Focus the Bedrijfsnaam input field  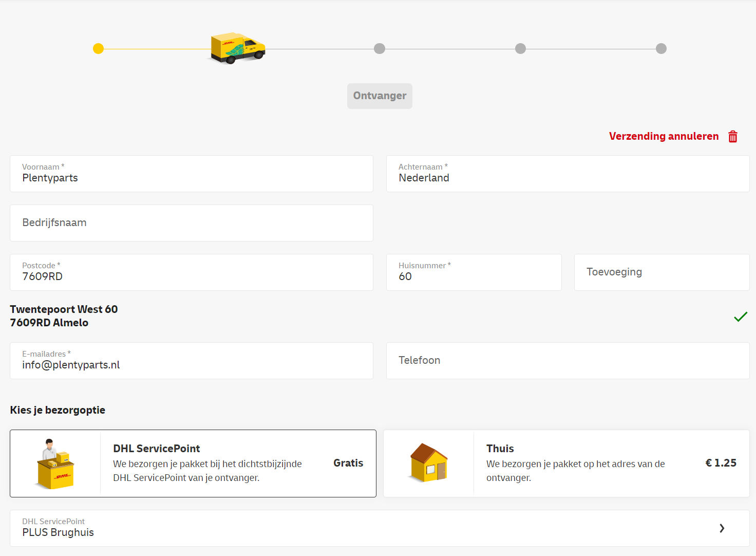(x=192, y=223)
